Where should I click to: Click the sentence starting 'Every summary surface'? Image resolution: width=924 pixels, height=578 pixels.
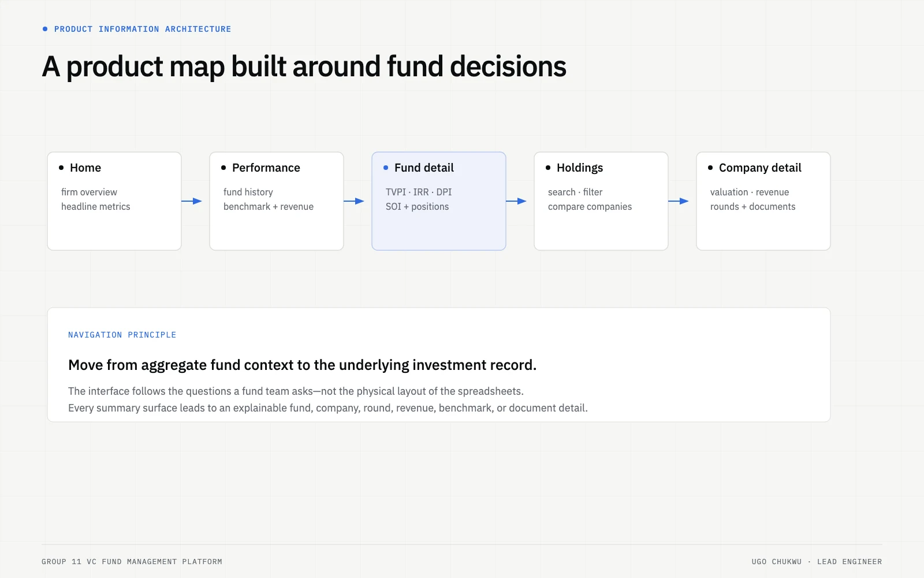[328, 408]
